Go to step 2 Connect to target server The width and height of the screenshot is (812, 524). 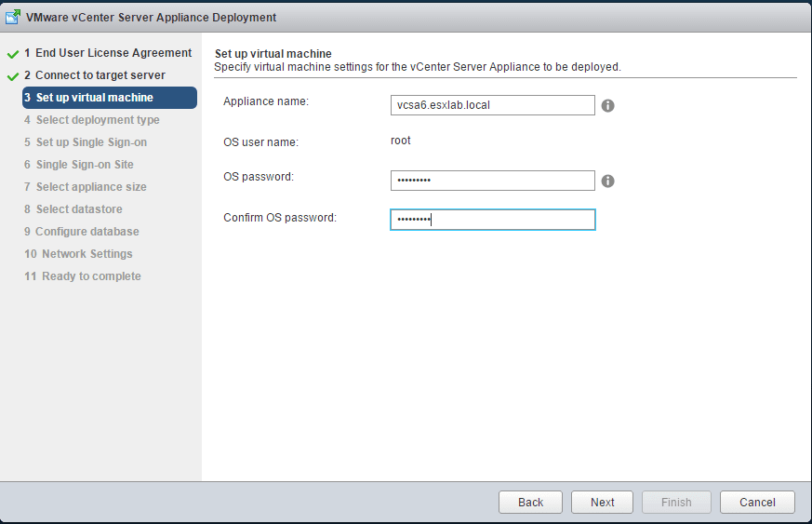(95, 75)
